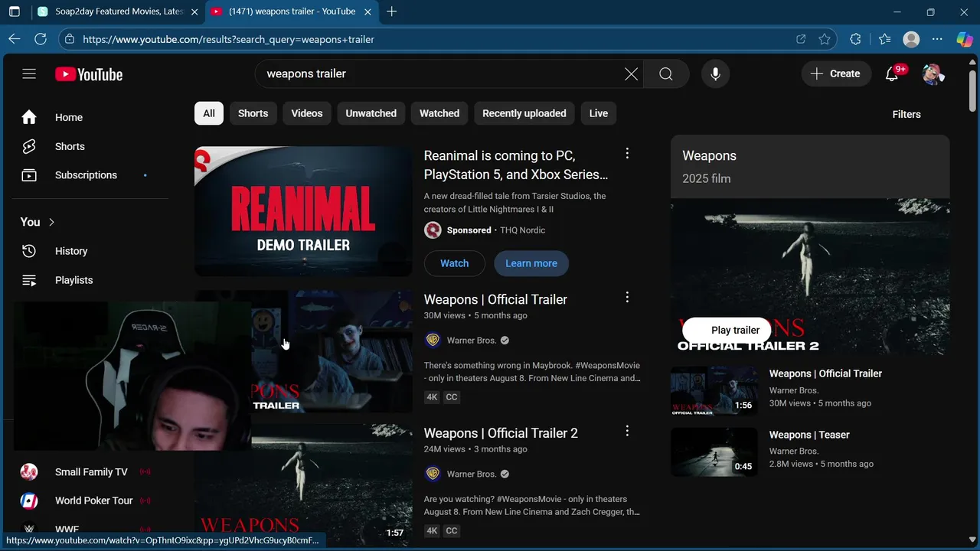
Task: Select the All filter chip
Action: point(209,113)
